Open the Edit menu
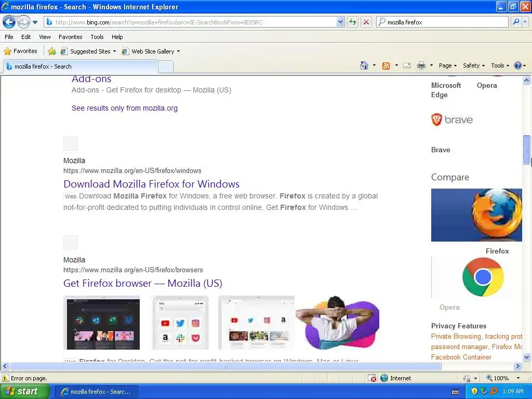This screenshot has height=399, width=532. tap(26, 37)
